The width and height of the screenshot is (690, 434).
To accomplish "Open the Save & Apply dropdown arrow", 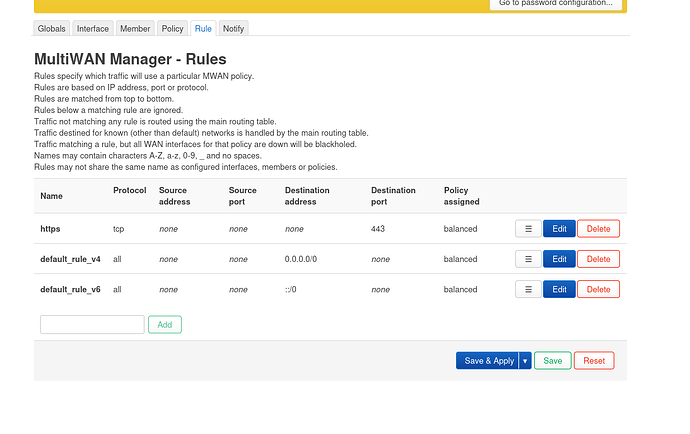I will pos(525,361).
